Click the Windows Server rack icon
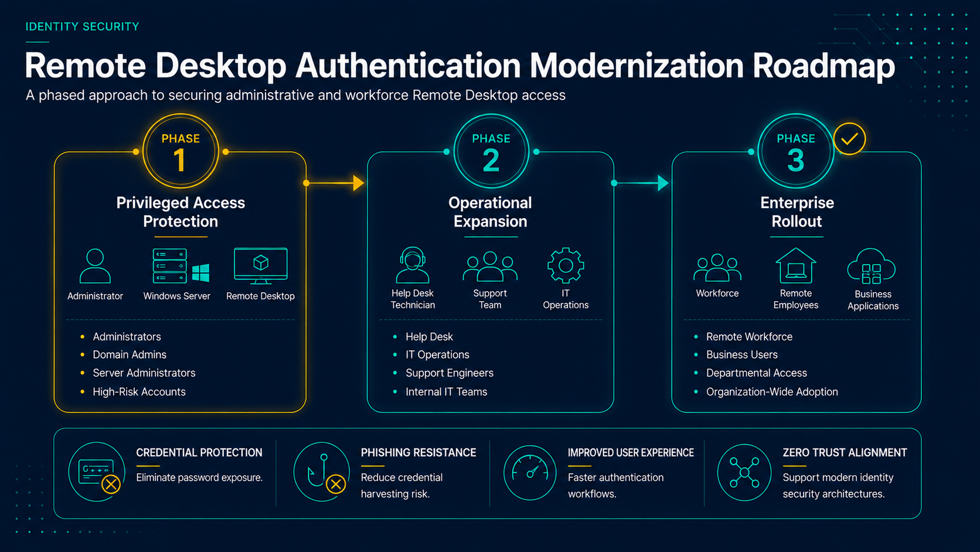The width and height of the screenshot is (980, 552). tap(170, 266)
